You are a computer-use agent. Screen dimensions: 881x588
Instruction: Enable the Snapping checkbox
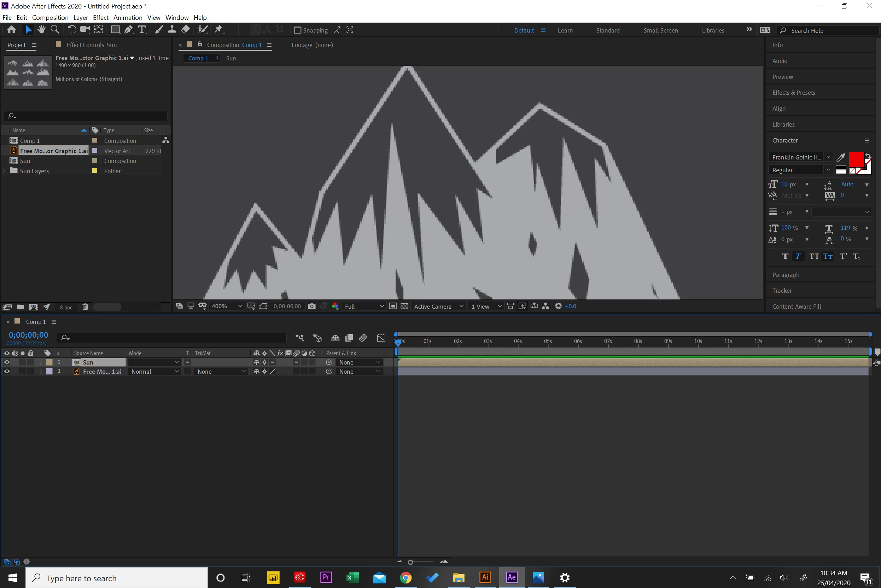pos(298,30)
